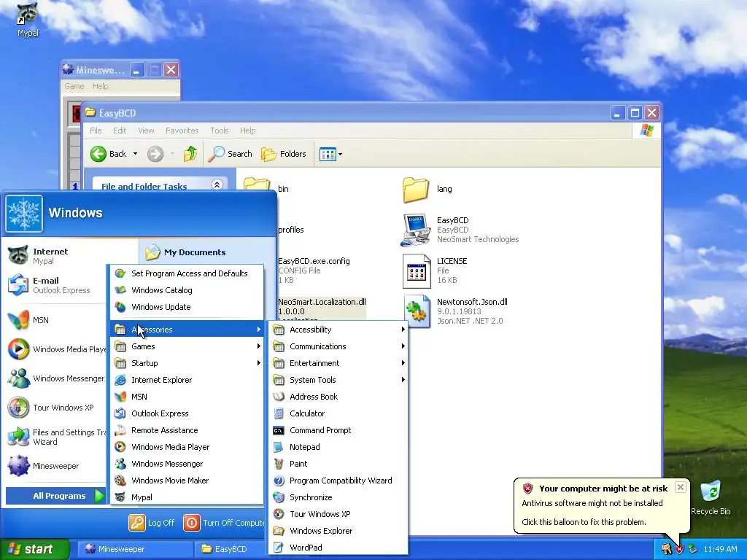Open the Favorites menu in EasyBCD
Screen dimensions: 747x560
[182, 131]
